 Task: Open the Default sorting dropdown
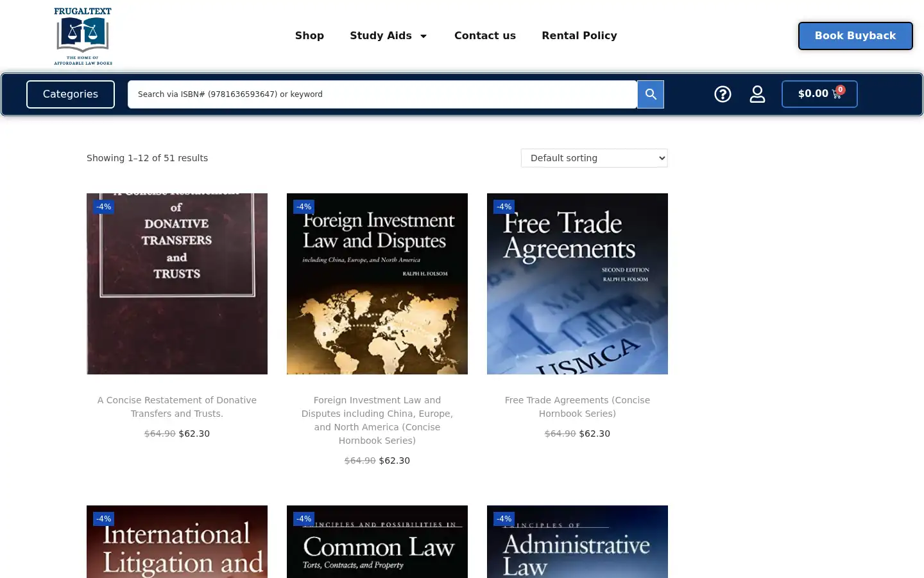594,158
